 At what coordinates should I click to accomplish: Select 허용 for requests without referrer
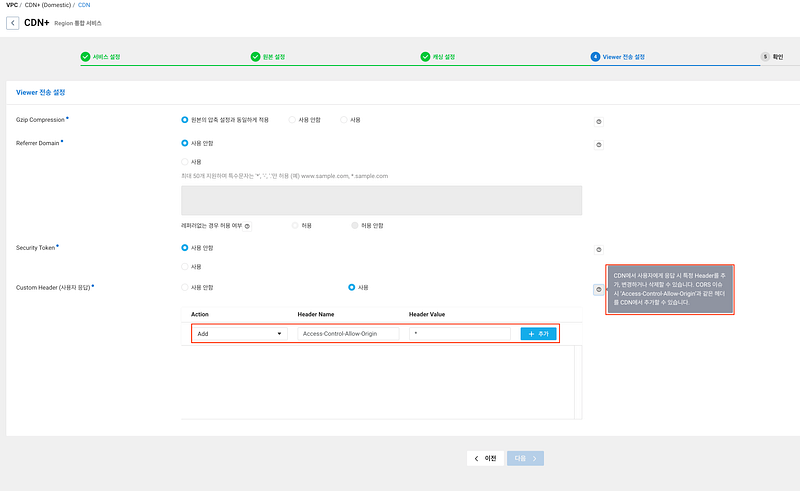click(x=295, y=225)
